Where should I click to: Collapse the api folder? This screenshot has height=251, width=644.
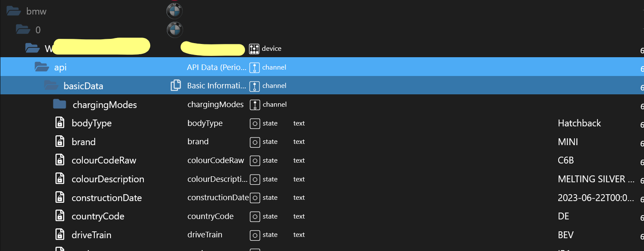(x=42, y=67)
